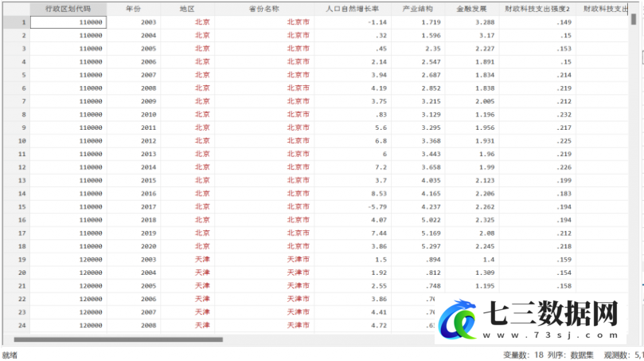The height and width of the screenshot is (361, 644).
Task: Select row number 5 header
Action: [17, 75]
